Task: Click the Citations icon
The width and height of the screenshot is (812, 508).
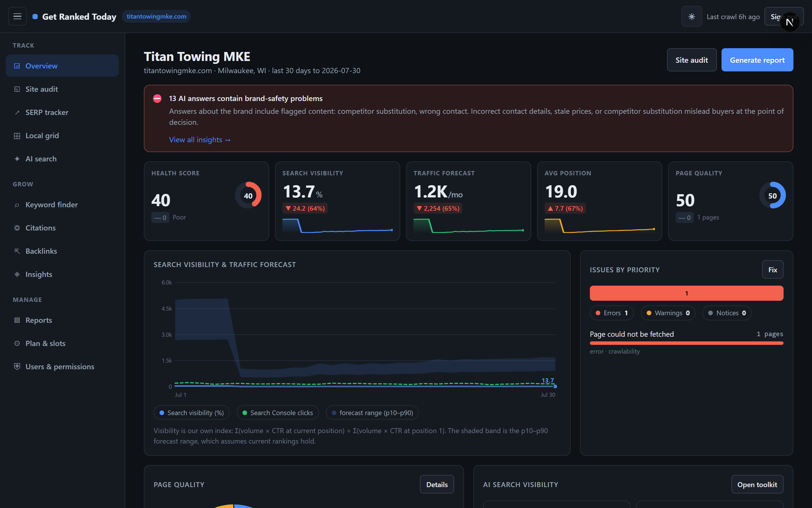Action: (17, 228)
